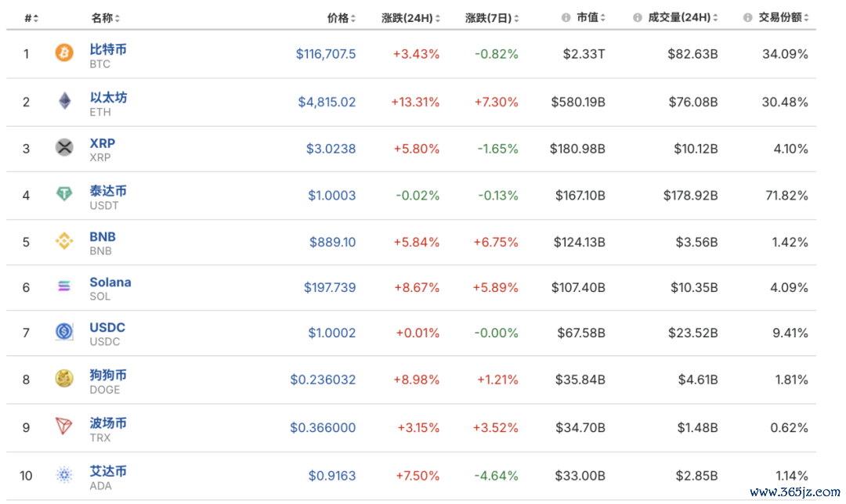Sort by 成交量(24H) column header
Viewport: 846px width, 504px height.
[682, 18]
